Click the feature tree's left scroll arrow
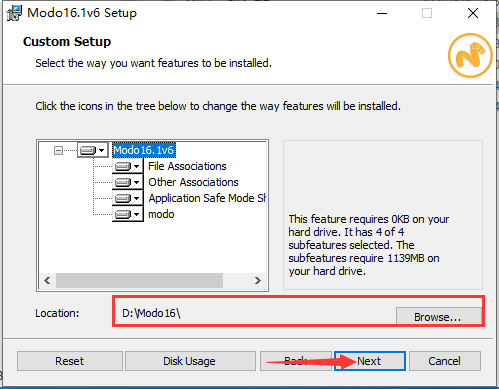This screenshot has width=499, height=389. pos(47,280)
